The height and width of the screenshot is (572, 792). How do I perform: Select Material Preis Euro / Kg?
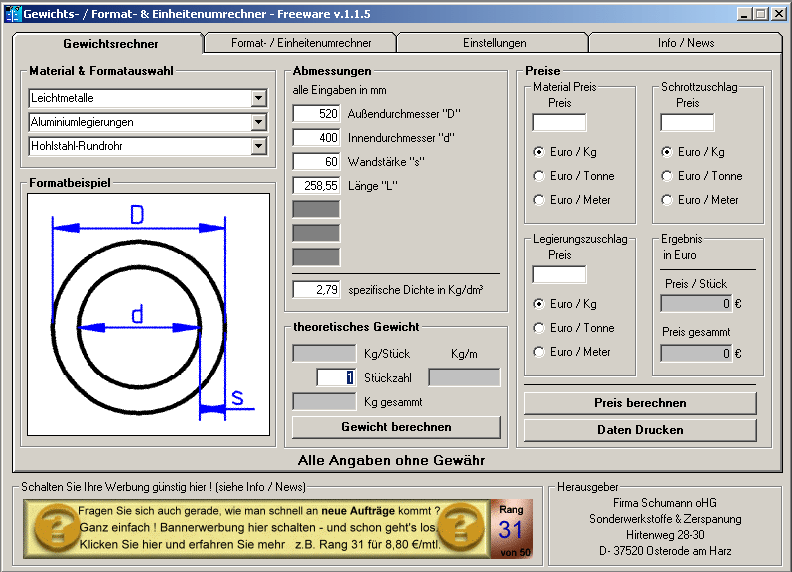point(539,152)
